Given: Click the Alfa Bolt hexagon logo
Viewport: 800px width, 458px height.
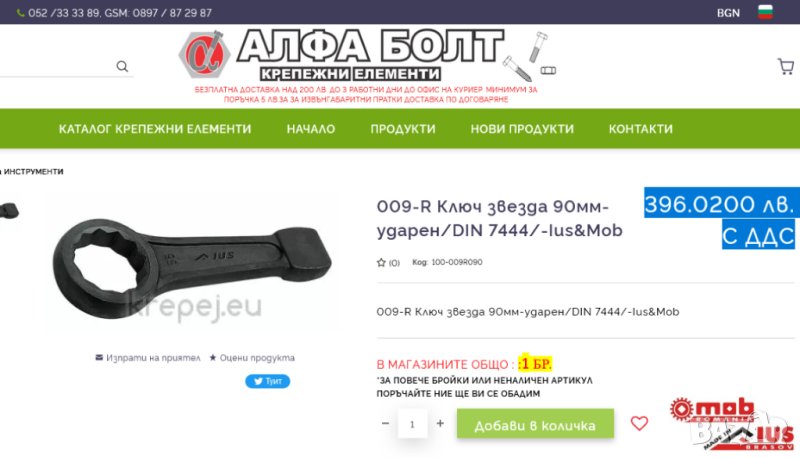Looking at the screenshot, I should click(x=204, y=54).
